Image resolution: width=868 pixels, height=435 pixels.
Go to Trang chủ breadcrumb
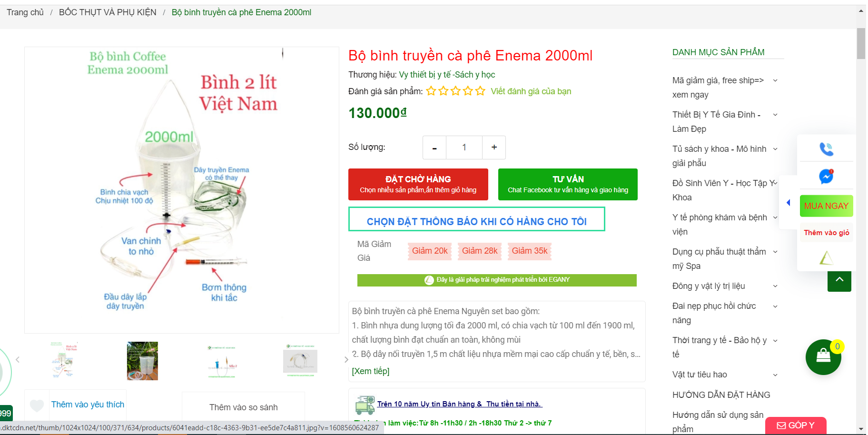[x=25, y=12]
